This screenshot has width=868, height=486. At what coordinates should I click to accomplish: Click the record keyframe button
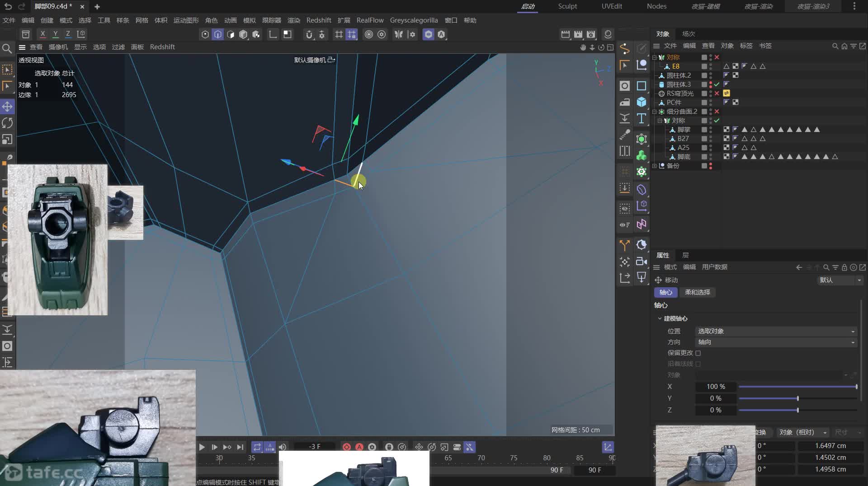(347, 447)
